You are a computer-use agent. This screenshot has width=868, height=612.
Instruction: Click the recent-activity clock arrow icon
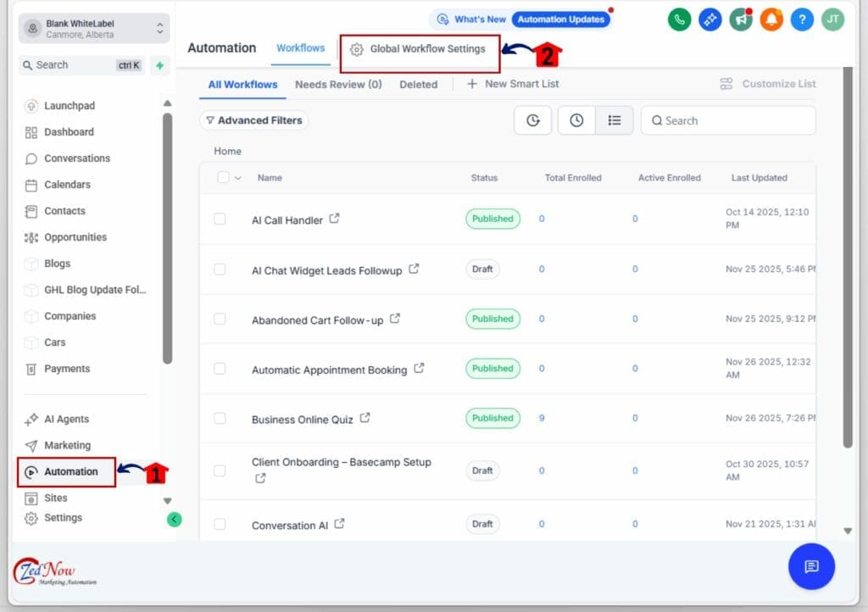(532, 120)
